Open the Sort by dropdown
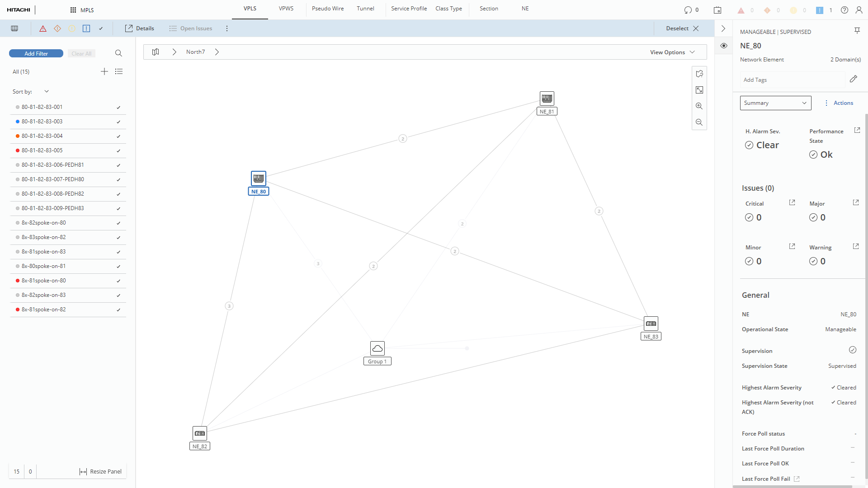 tap(46, 92)
